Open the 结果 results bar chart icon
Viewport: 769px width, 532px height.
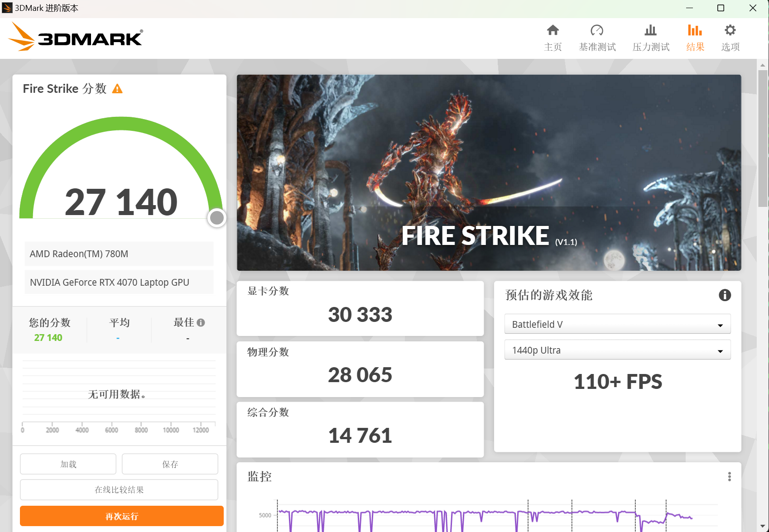(x=695, y=30)
